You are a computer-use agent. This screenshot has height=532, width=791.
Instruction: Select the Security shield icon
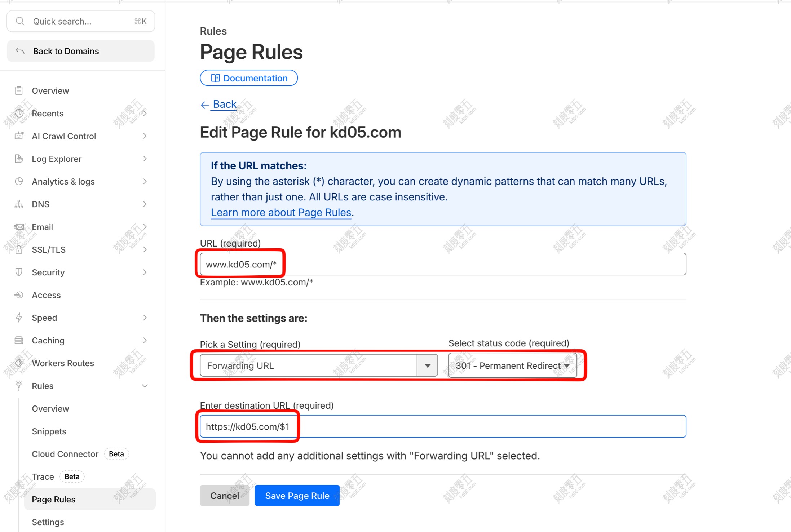[x=19, y=272]
